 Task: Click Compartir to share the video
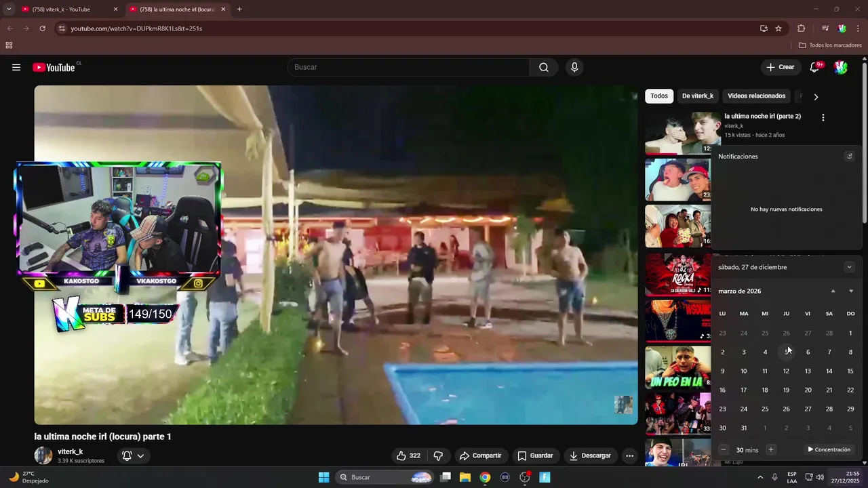point(480,455)
